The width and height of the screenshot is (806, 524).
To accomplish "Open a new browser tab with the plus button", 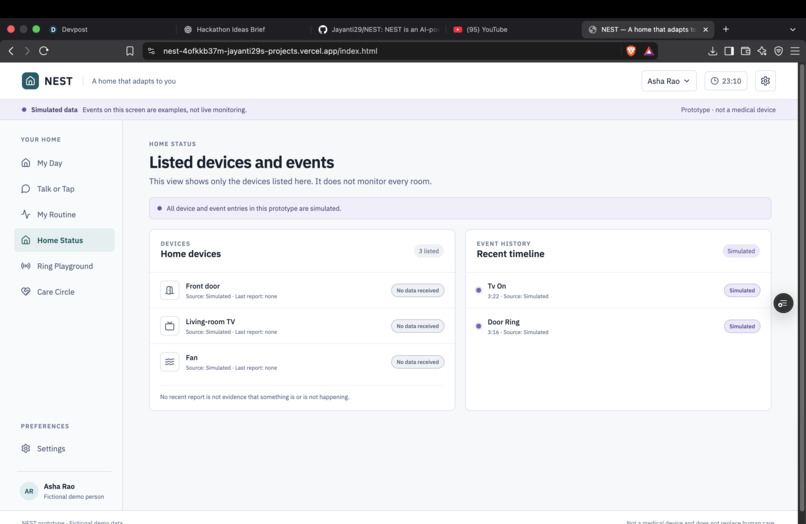I will point(726,29).
